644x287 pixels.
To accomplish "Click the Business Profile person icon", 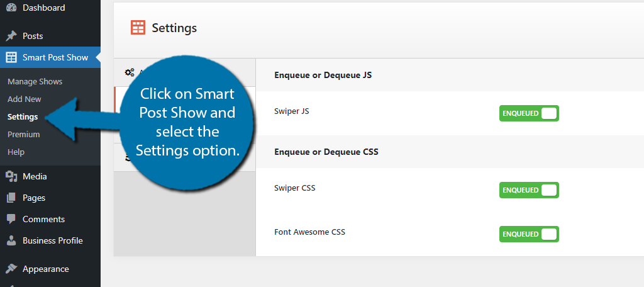I will [11, 240].
